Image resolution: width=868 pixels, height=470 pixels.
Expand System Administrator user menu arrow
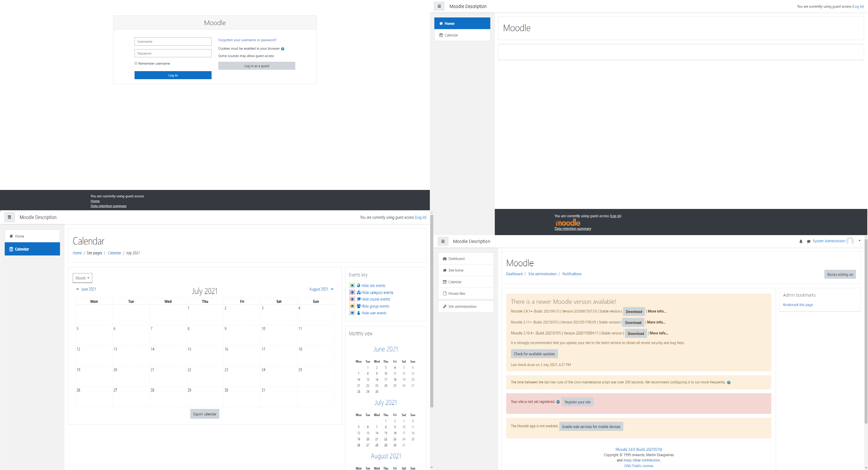[x=859, y=241]
